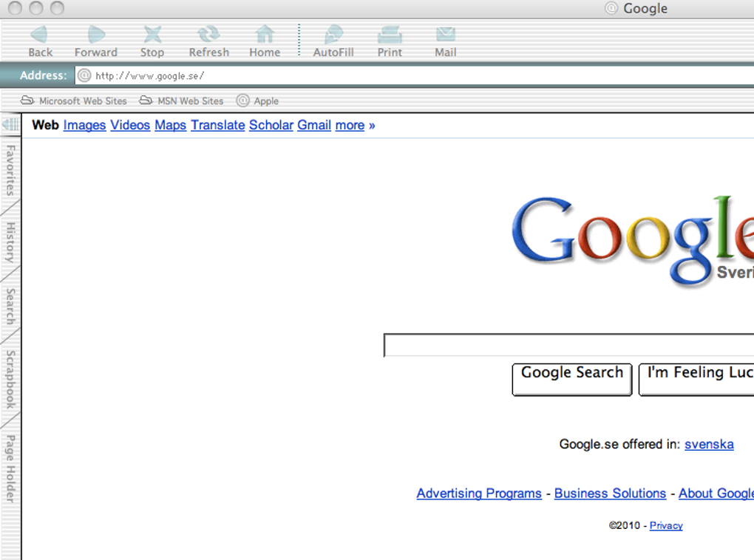Open Microsoft Web Sites favorites folder
Image resolution: width=754 pixels, height=560 pixels.
[74, 101]
